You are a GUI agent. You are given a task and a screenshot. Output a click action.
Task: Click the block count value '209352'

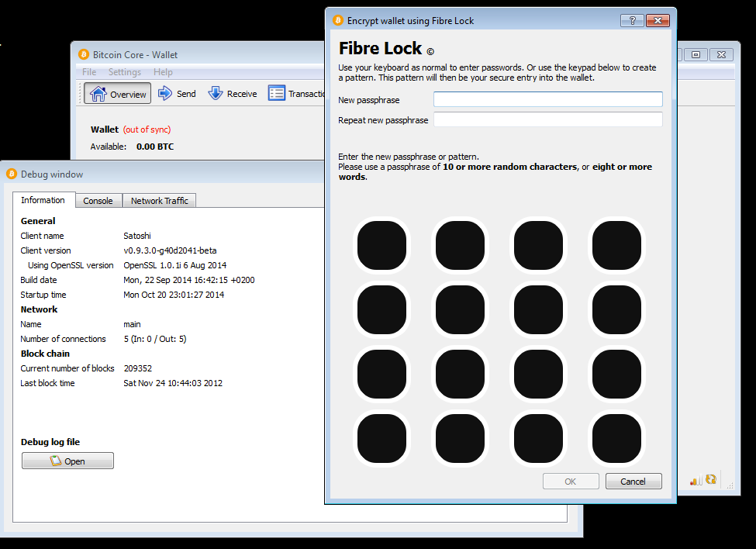coord(138,368)
